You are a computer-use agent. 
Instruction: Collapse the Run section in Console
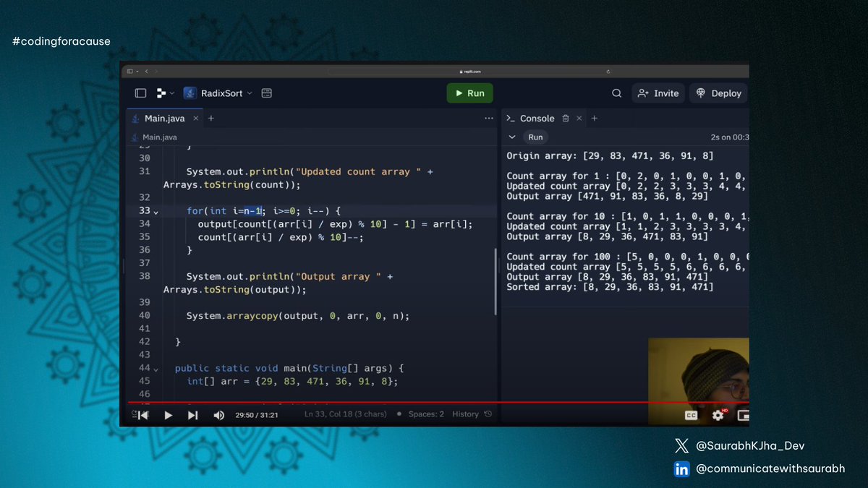pos(511,137)
